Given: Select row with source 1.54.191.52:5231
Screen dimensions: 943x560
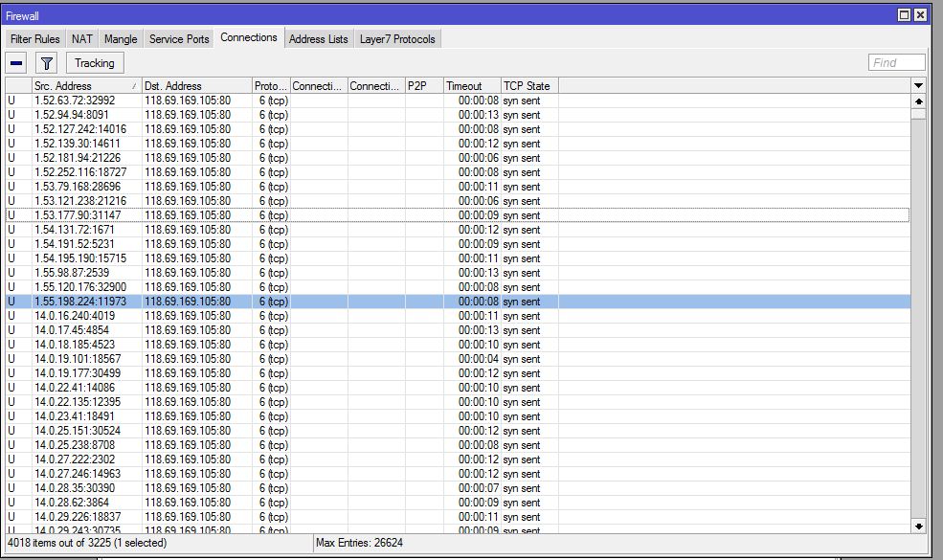Looking at the screenshot, I should pyautogui.click(x=458, y=244).
